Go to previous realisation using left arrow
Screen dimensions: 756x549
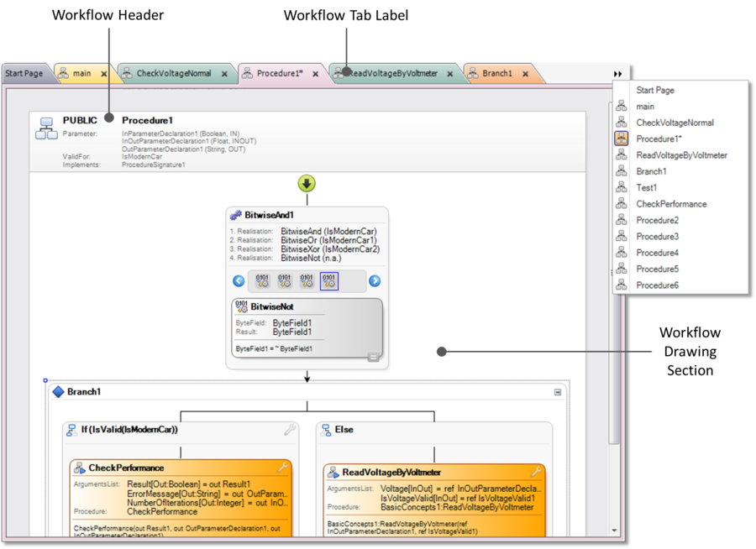coord(239,281)
